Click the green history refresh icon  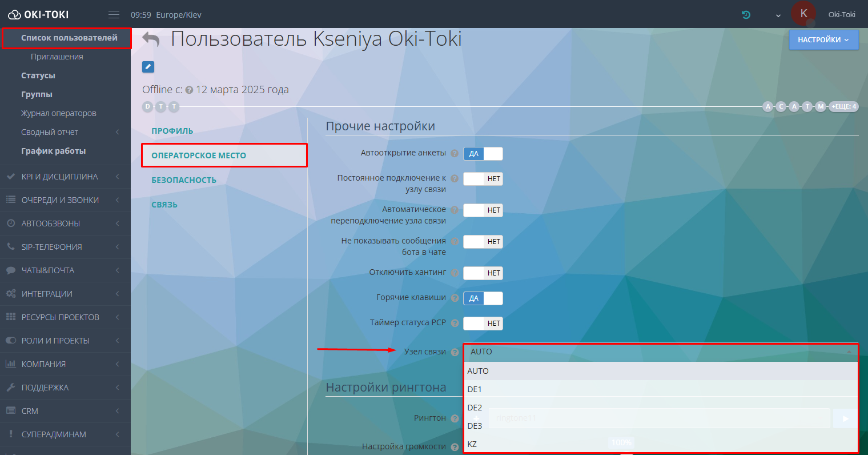click(746, 15)
